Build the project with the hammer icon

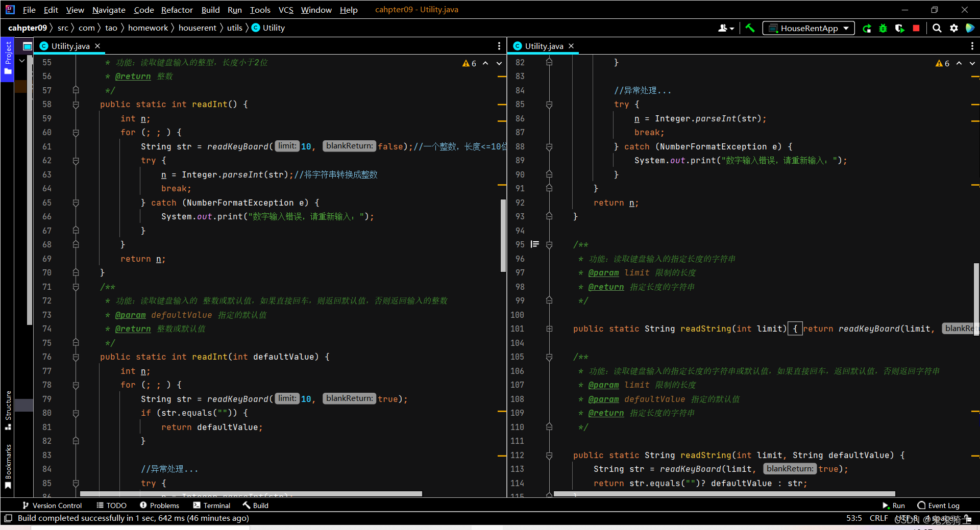coord(750,28)
